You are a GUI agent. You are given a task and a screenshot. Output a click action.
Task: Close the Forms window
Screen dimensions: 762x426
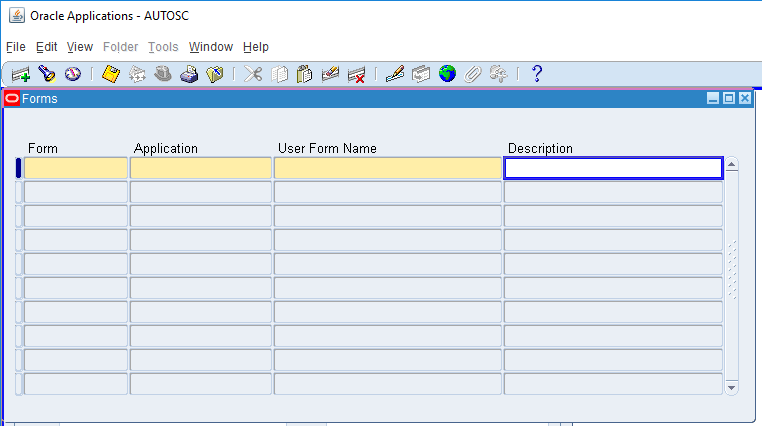point(745,99)
